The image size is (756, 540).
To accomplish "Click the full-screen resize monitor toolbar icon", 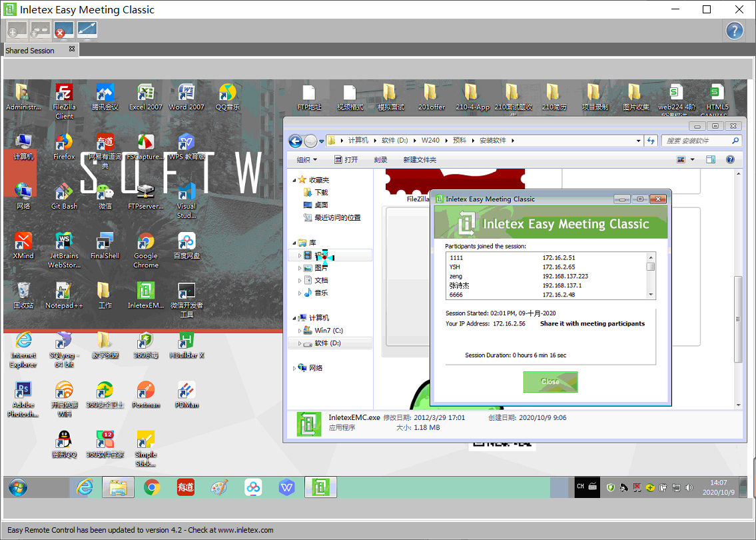I will [x=87, y=31].
